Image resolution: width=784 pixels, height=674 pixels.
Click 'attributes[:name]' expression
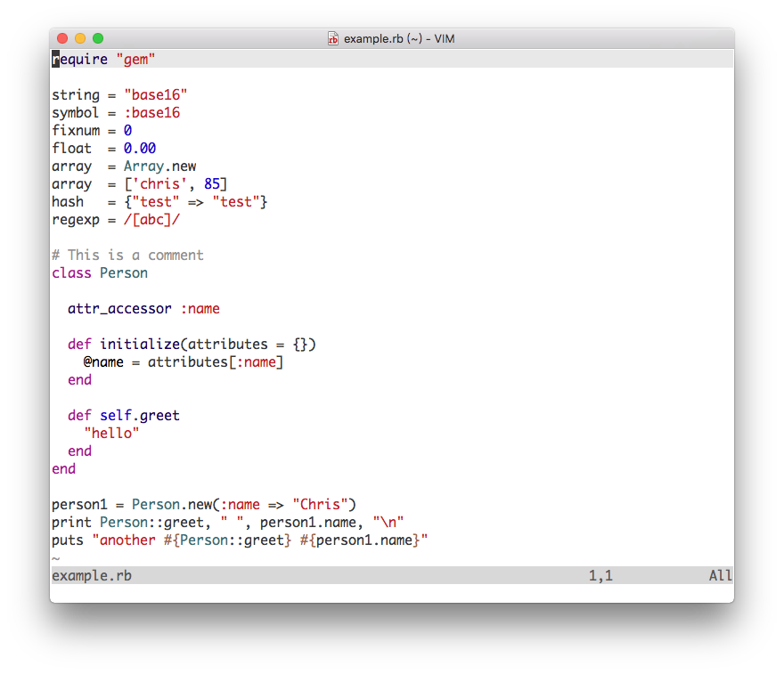coord(216,362)
